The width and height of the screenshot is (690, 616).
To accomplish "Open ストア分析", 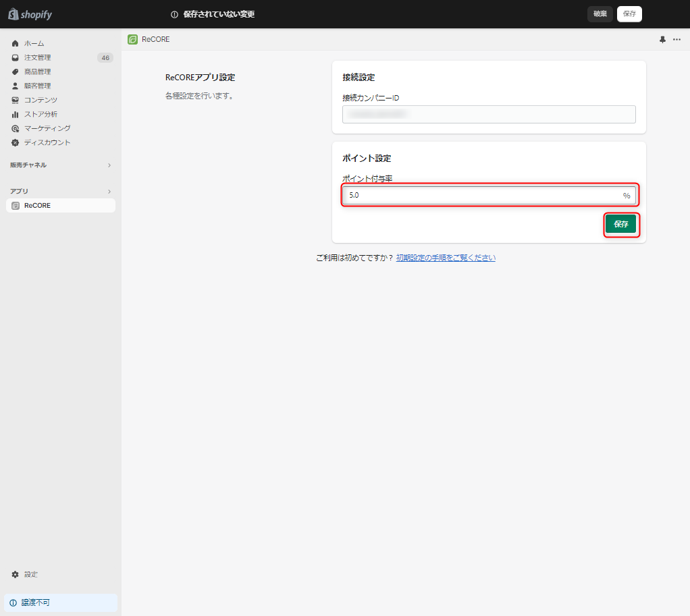I will [x=41, y=114].
